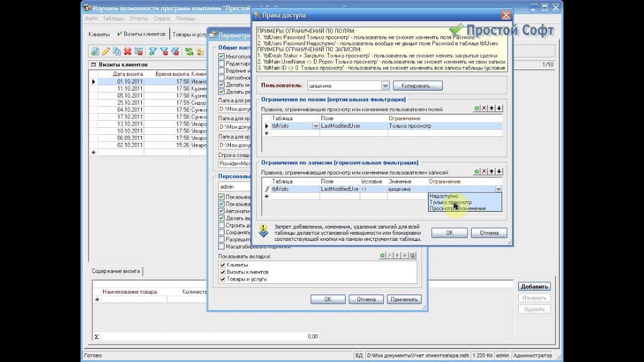Click the yellow pencil edit record icon
Viewport: 644px width, 362px height.
[x=106, y=51]
